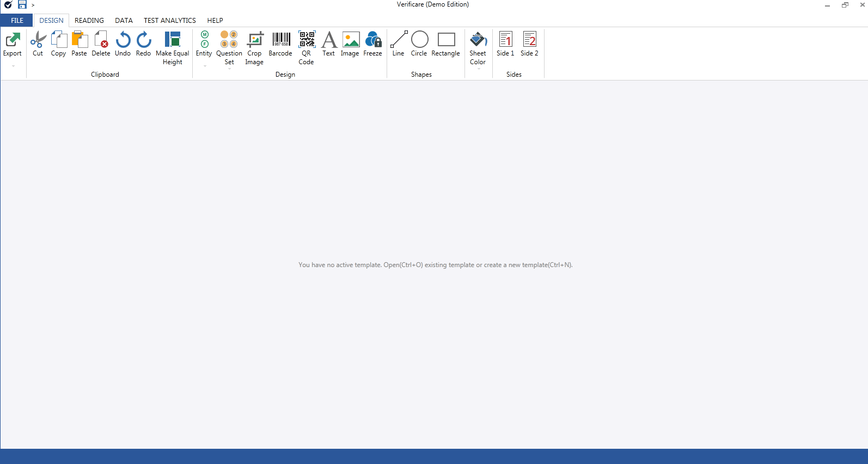Switch to the READING tab
Screen dimensions: 868x464
89,21
